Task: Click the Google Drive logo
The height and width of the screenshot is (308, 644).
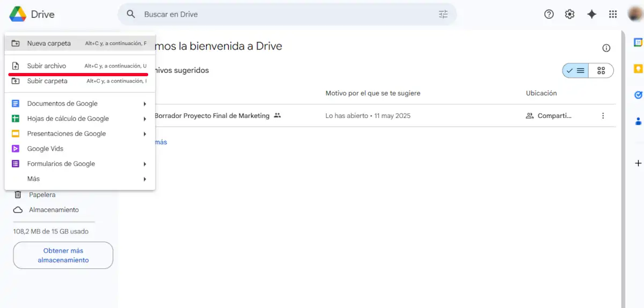Action: click(18, 14)
